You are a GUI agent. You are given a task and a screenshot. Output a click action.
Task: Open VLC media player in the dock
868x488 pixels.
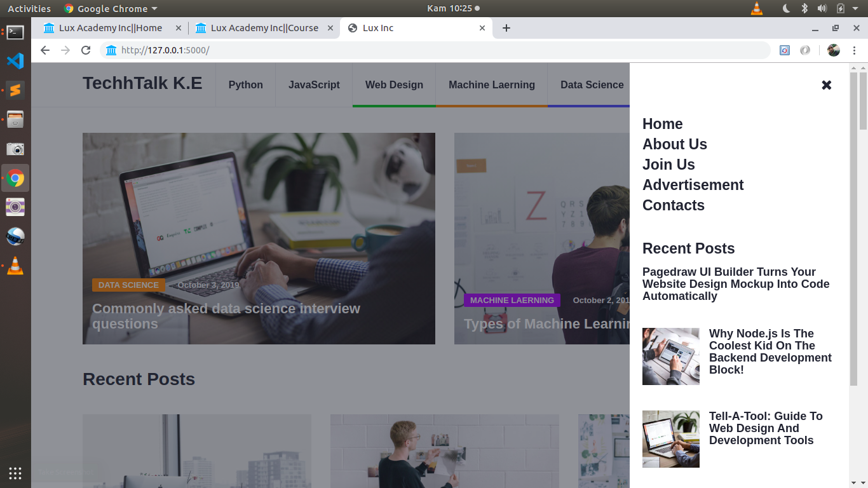tap(15, 266)
